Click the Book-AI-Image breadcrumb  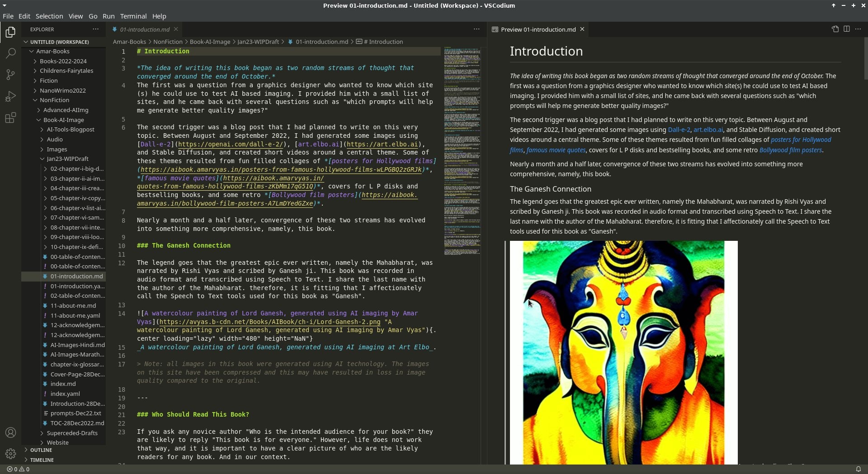coord(210,42)
